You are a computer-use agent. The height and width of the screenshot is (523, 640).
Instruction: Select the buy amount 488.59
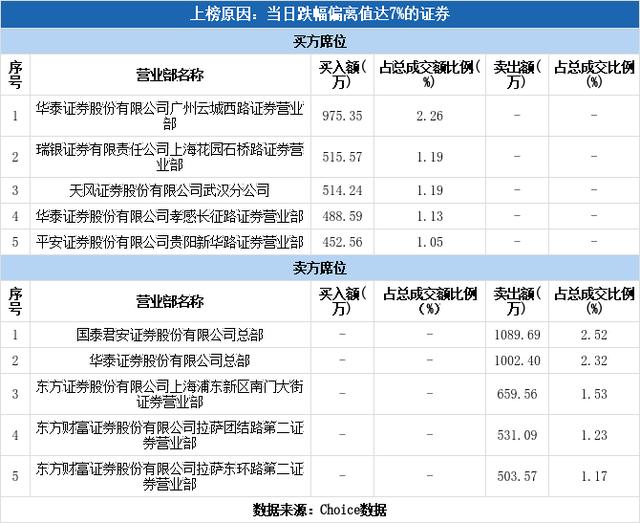pos(342,216)
